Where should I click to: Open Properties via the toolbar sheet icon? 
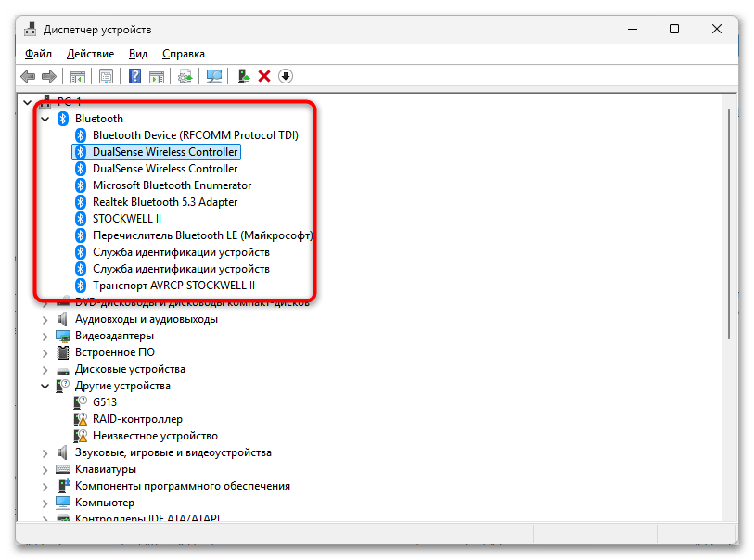click(x=106, y=76)
